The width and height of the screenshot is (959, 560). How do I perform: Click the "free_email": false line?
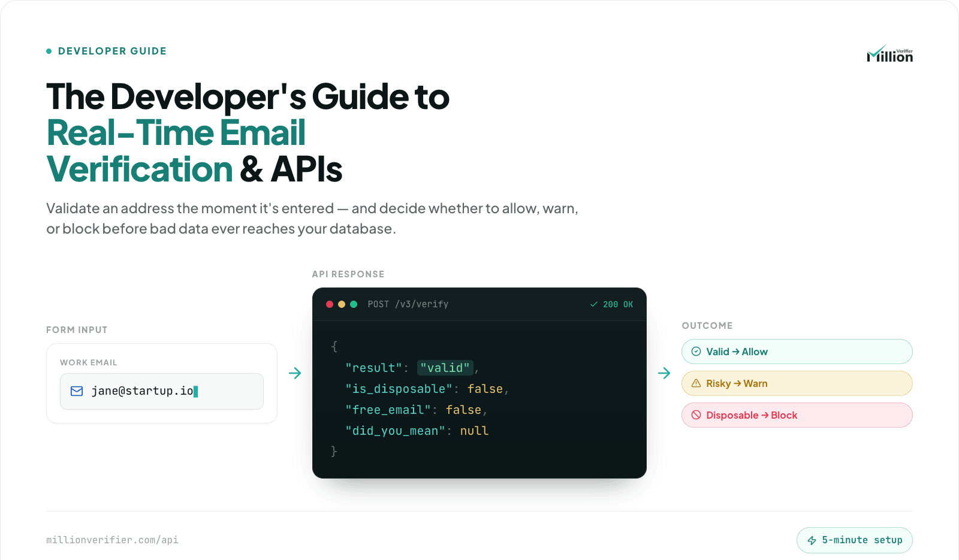pyautogui.click(x=416, y=410)
